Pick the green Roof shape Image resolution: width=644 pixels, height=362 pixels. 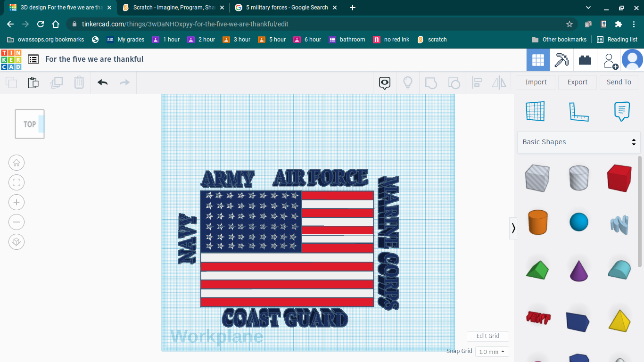pos(537,269)
